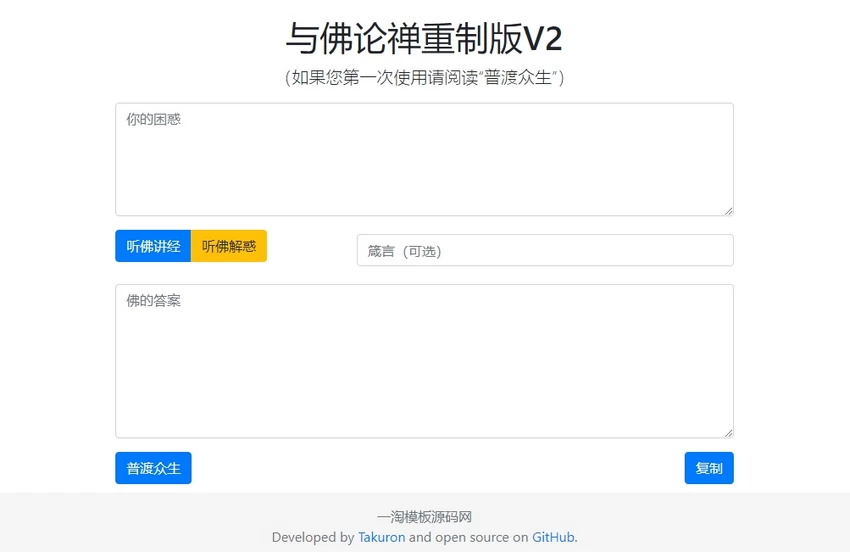Screen dimensions: 850x552
Task: Click 与佛论禅 in the page title
Action: pos(353,38)
